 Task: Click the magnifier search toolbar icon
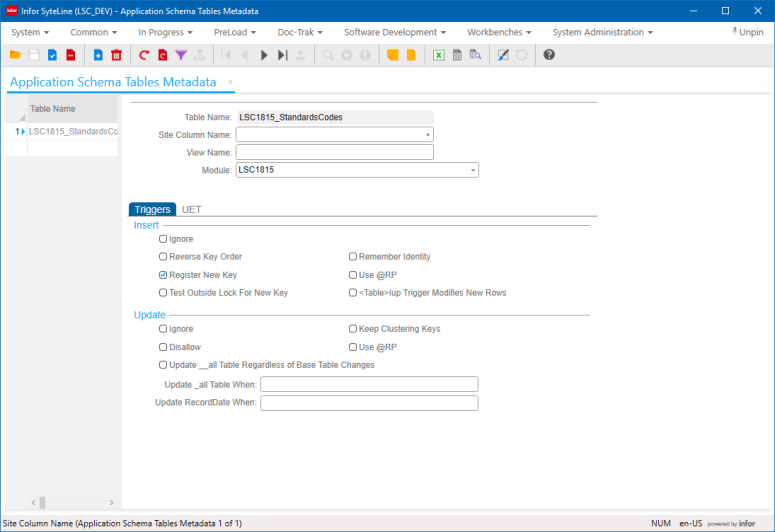click(328, 55)
